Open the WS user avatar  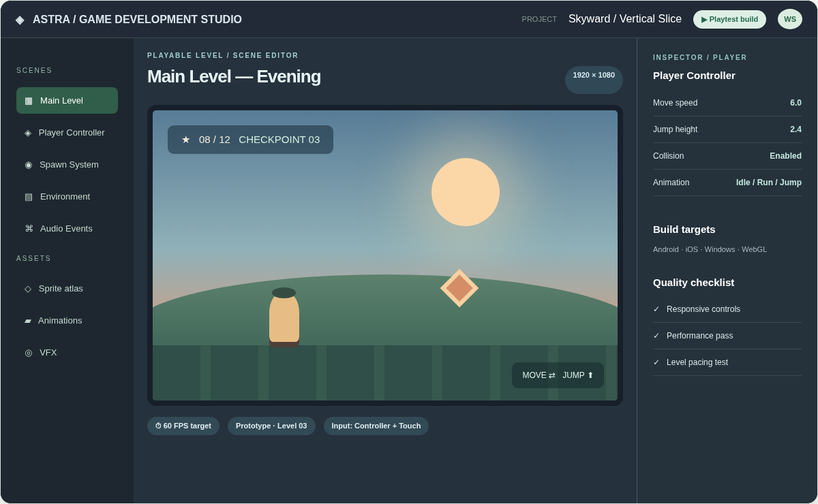(x=790, y=19)
